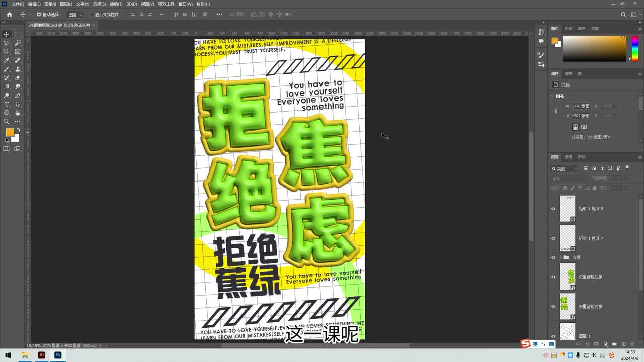Select the Rectangular Marquee tool
The width and height of the screenshot is (644, 362).
click(18, 34)
